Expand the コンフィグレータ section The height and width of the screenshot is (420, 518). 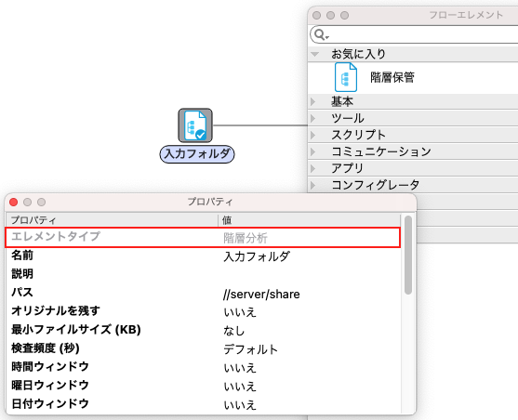(313, 185)
